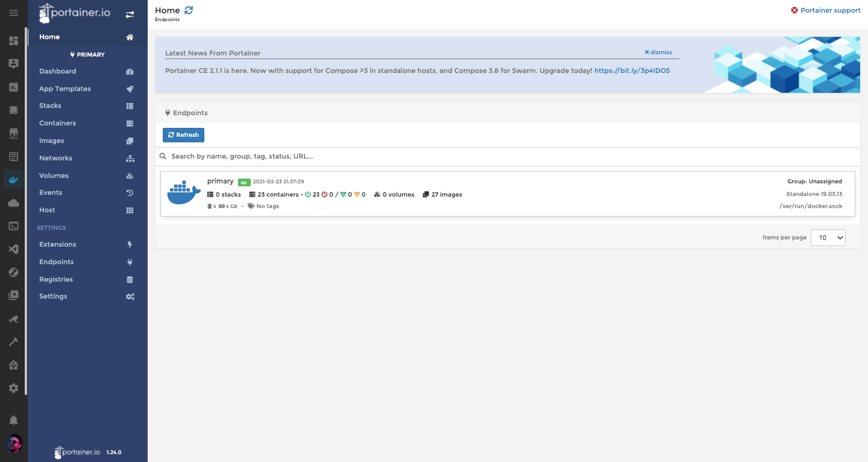The height and width of the screenshot is (462, 868).
Task: Click the chart icon in the dark sidebar
Action: point(13,87)
